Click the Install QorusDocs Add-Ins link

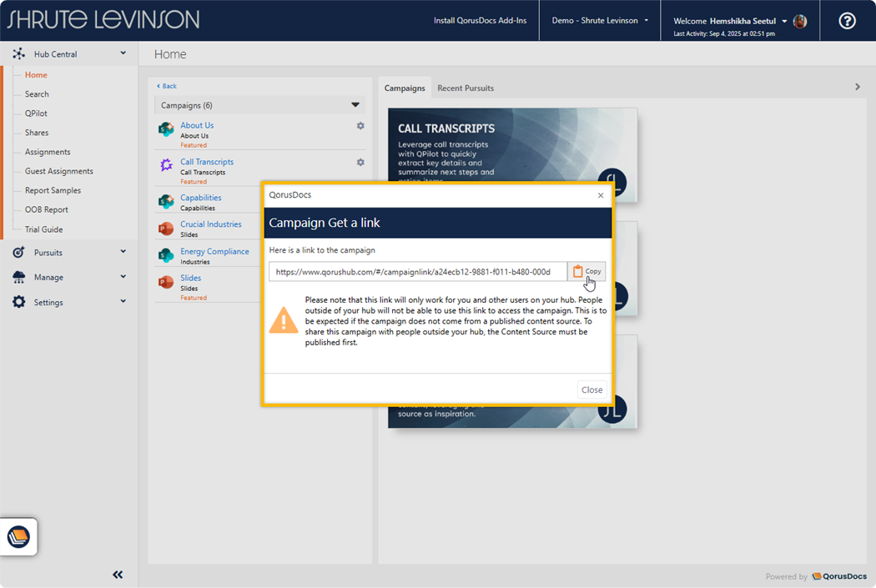point(480,21)
